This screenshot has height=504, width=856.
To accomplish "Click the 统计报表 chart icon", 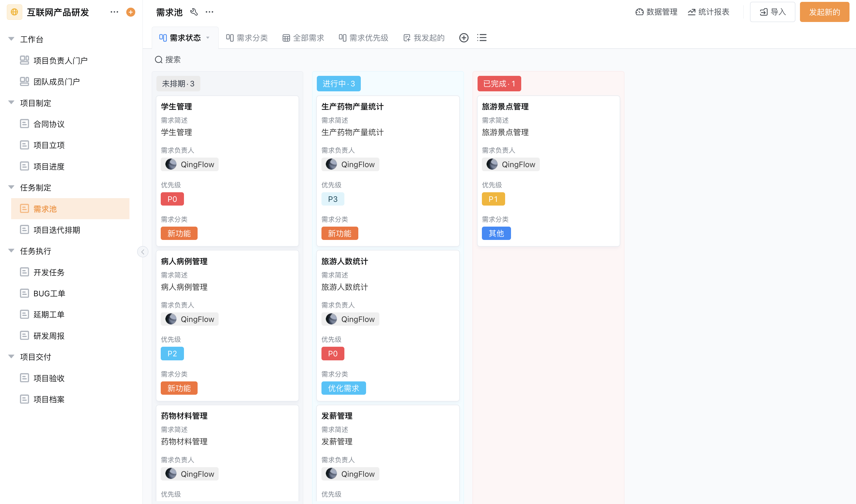I will pyautogui.click(x=692, y=12).
